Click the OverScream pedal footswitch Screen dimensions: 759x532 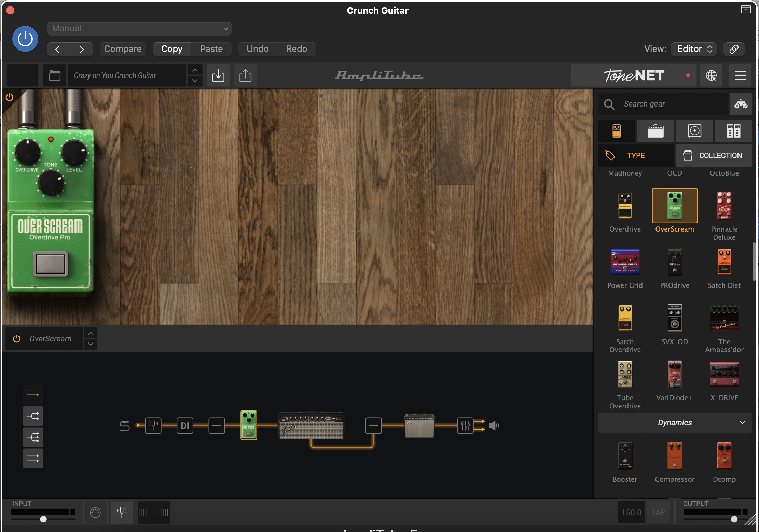(50, 264)
